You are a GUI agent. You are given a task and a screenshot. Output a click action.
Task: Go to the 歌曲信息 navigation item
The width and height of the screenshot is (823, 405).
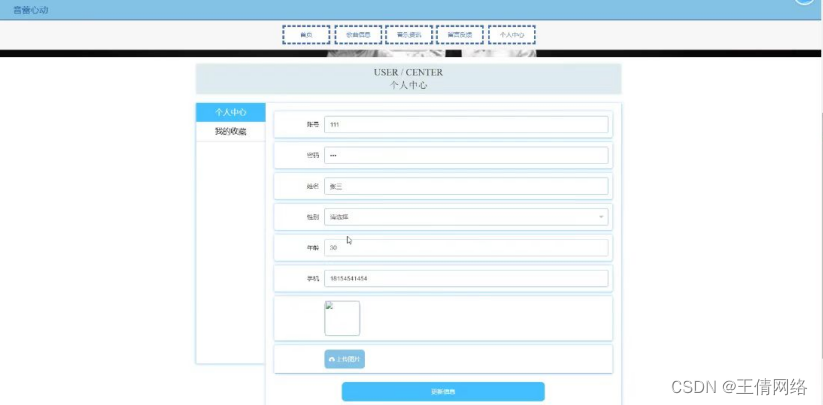coord(358,35)
